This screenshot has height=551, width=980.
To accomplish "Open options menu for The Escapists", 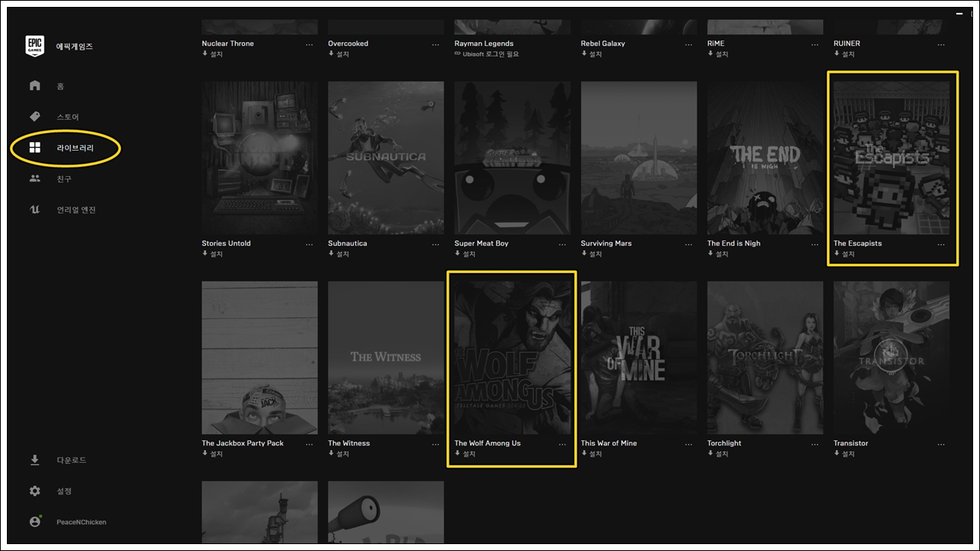I will point(942,244).
